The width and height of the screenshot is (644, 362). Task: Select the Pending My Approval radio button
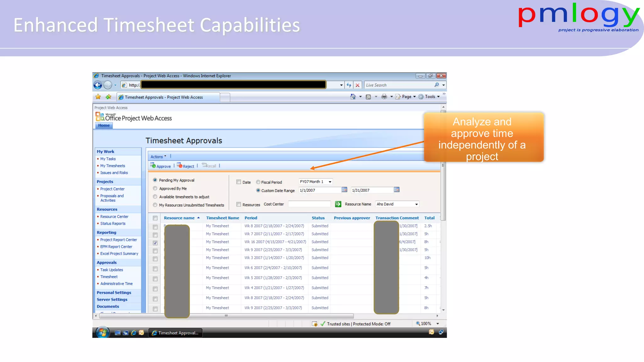pyautogui.click(x=155, y=180)
